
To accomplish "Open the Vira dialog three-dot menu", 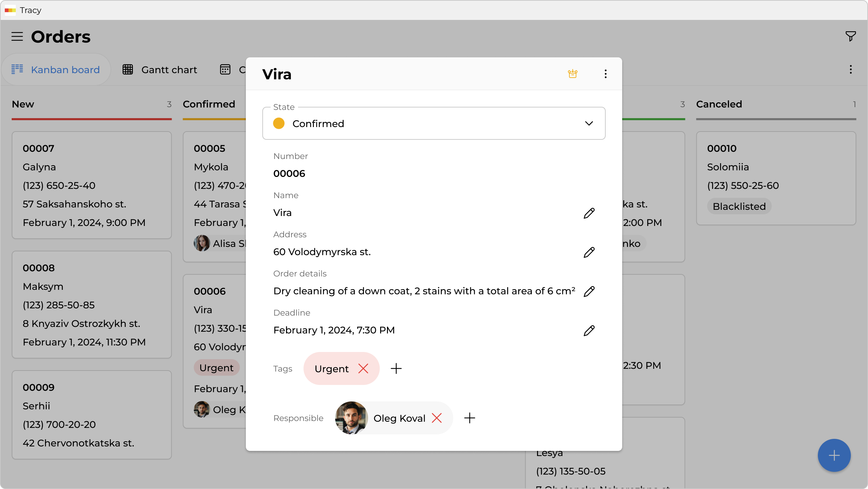I will pyautogui.click(x=605, y=74).
